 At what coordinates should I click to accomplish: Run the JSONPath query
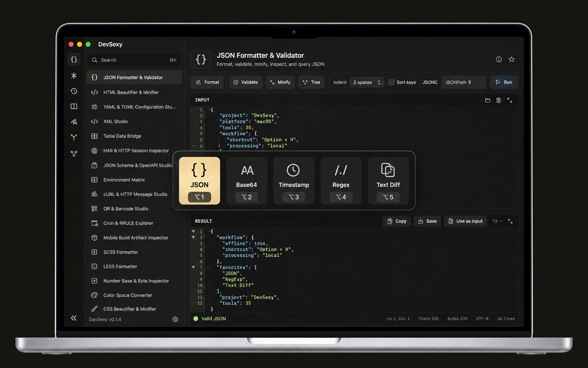click(x=504, y=82)
